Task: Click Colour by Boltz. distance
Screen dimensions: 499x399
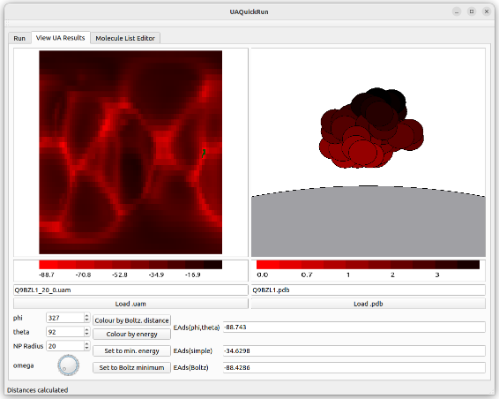Action: [x=132, y=320]
